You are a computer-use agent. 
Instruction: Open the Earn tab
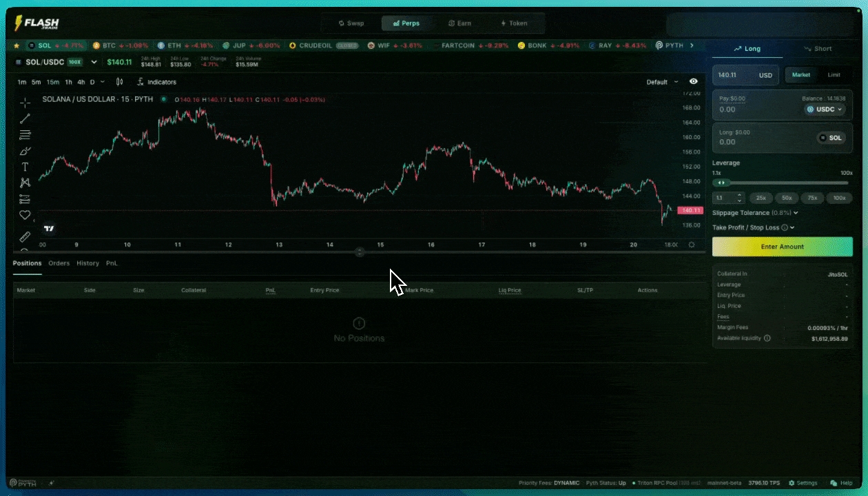pyautogui.click(x=459, y=23)
